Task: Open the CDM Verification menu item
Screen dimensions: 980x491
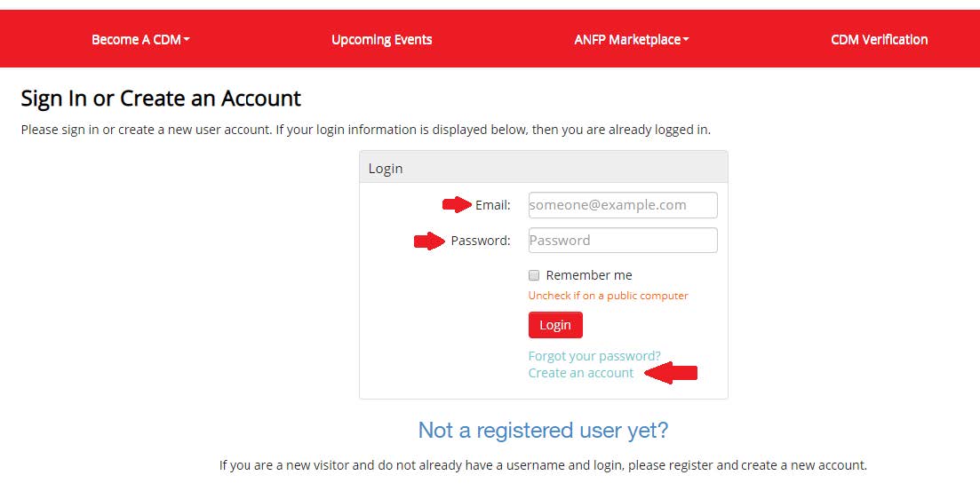Action: click(879, 40)
